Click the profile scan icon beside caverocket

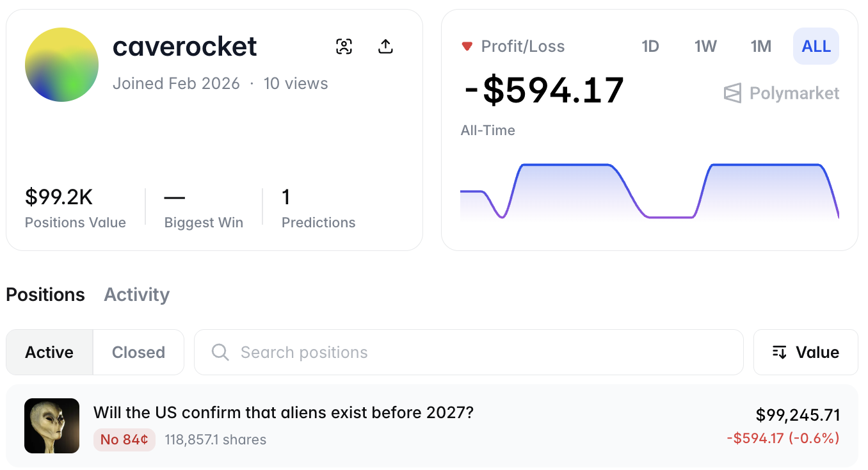(344, 46)
